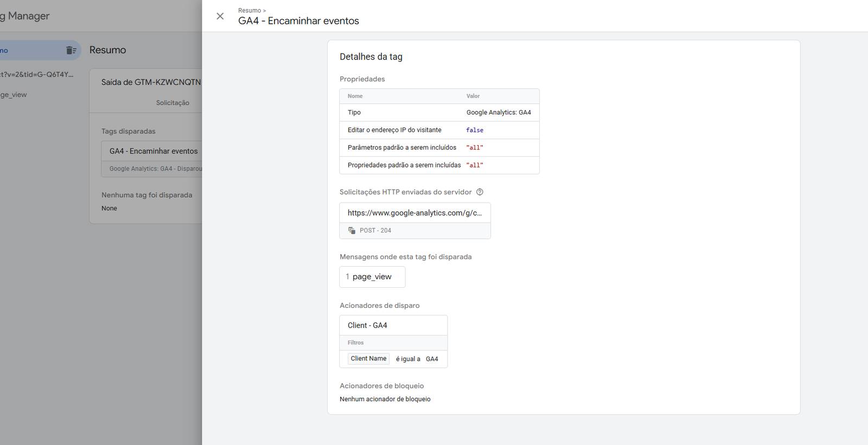The height and width of the screenshot is (445, 868).
Task: Select "Propriedades padrão a serem incluídas" row
Action: tap(439, 165)
